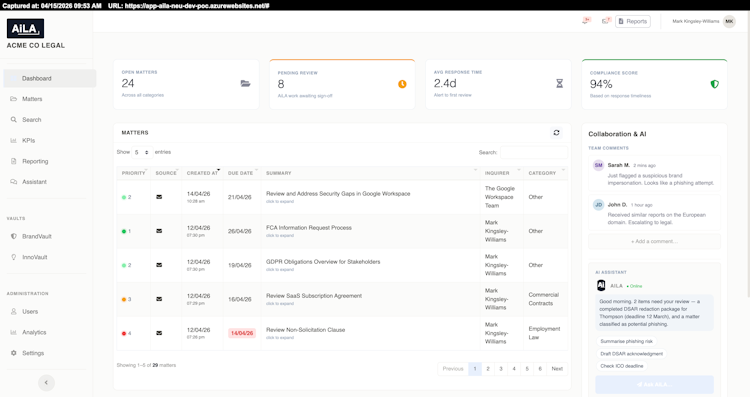Click the Pending Review clock icon
Image resolution: width=750 pixels, height=397 pixels.
pos(402,84)
